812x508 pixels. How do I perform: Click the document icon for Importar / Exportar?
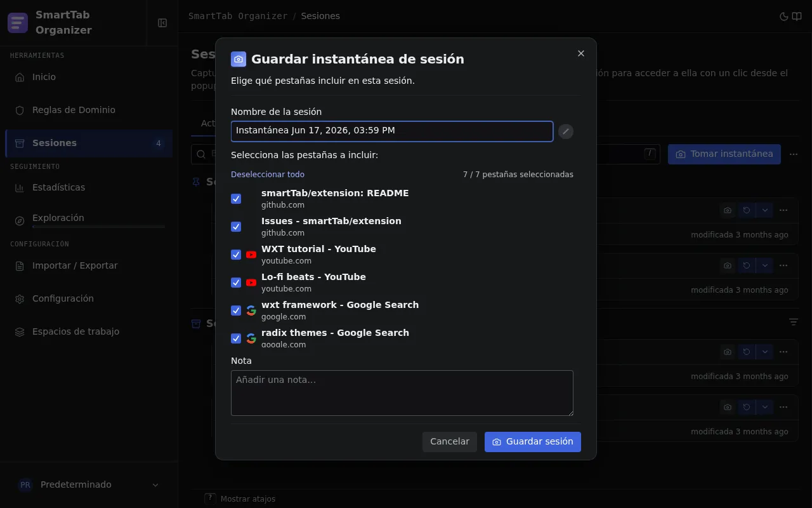click(20, 265)
